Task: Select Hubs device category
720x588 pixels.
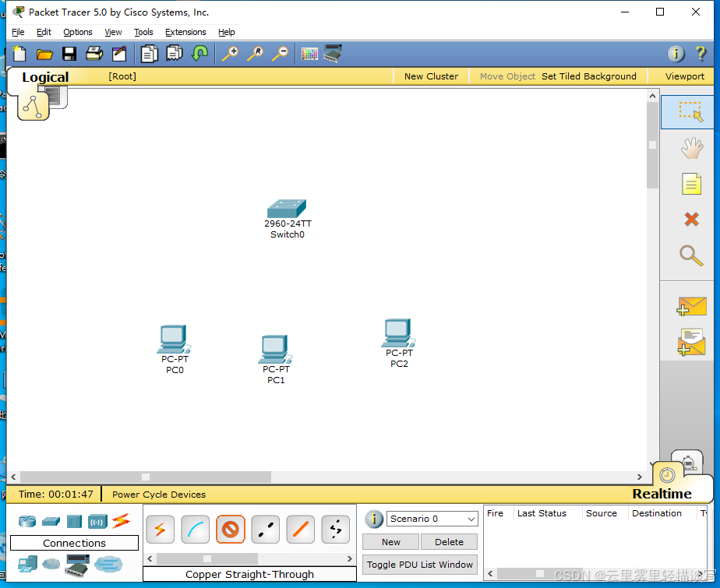Action: click(74, 522)
